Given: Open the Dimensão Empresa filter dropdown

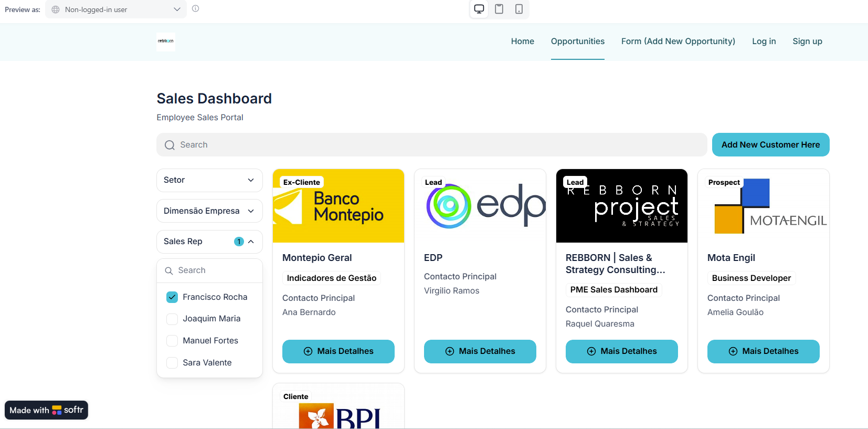Looking at the screenshot, I should point(209,211).
